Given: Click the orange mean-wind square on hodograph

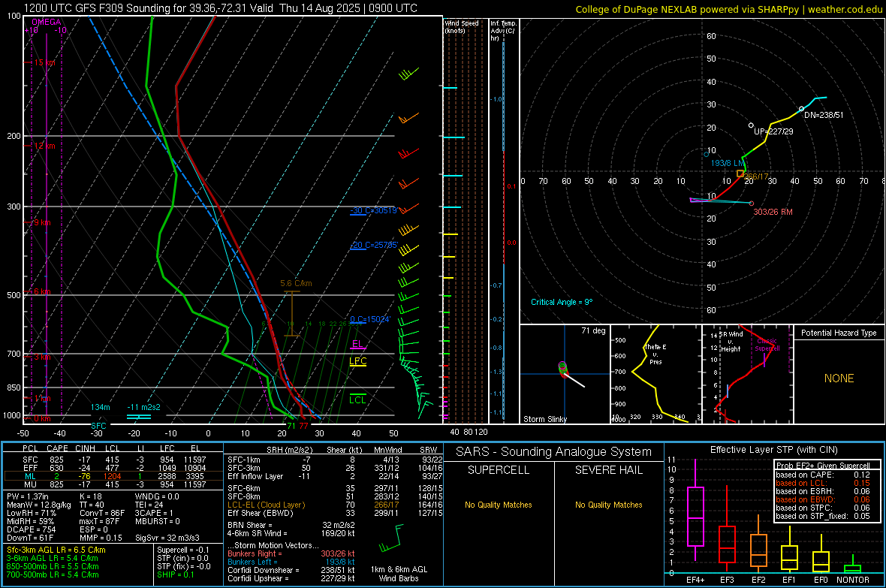Looking at the screenshot, I should pyautogui.click(x=740, y=173).
